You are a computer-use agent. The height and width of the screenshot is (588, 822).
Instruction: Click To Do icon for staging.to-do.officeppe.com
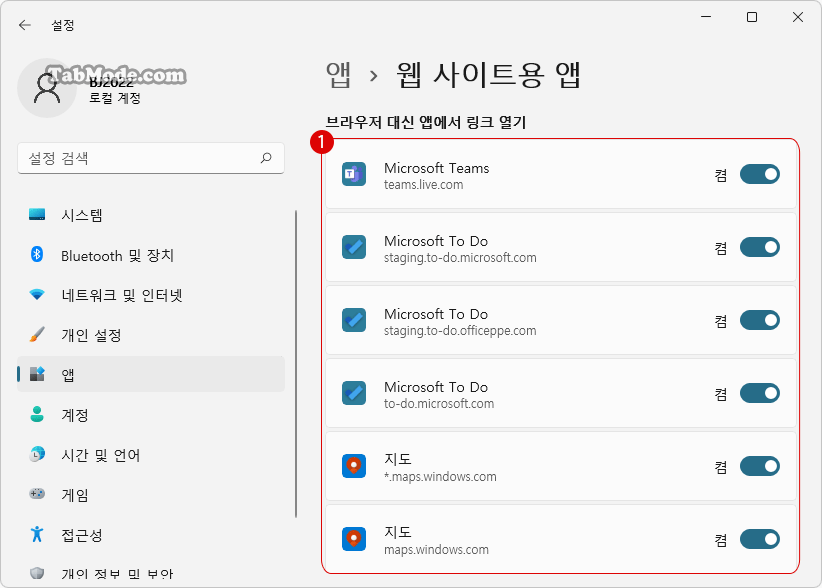point(354,320)
